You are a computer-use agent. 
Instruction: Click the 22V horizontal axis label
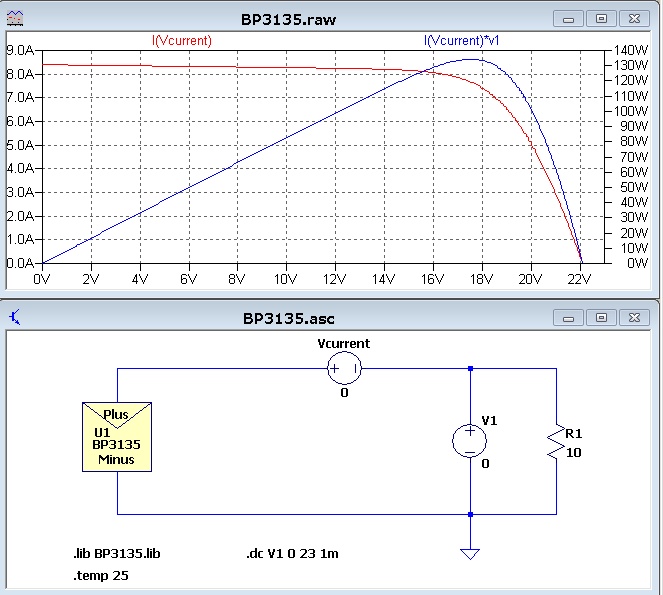(x=579, y=279)
